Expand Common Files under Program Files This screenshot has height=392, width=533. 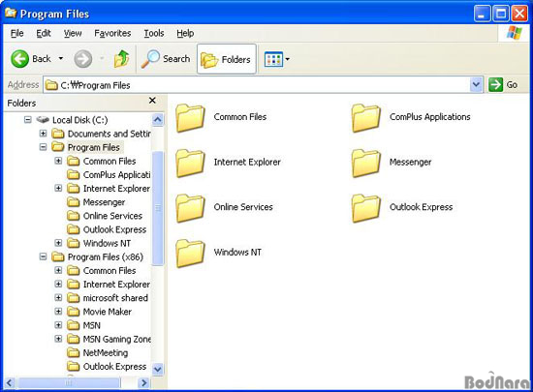58,161
